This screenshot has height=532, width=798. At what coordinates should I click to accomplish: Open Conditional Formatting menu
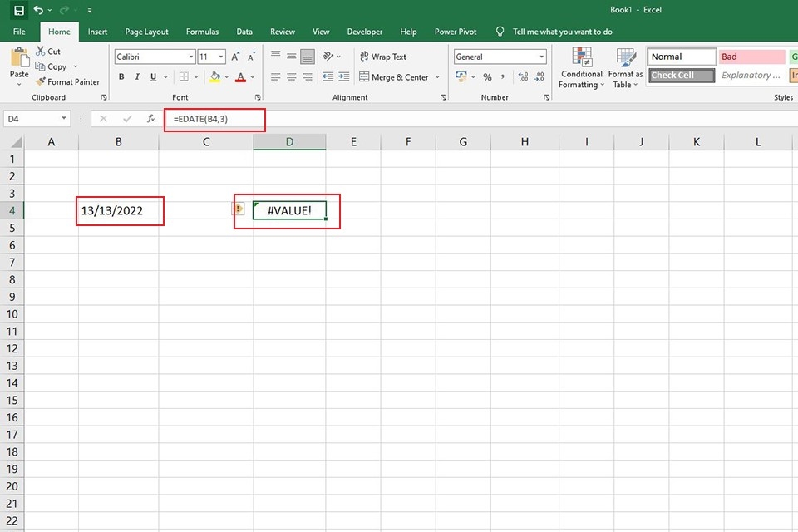coord(582,68)
